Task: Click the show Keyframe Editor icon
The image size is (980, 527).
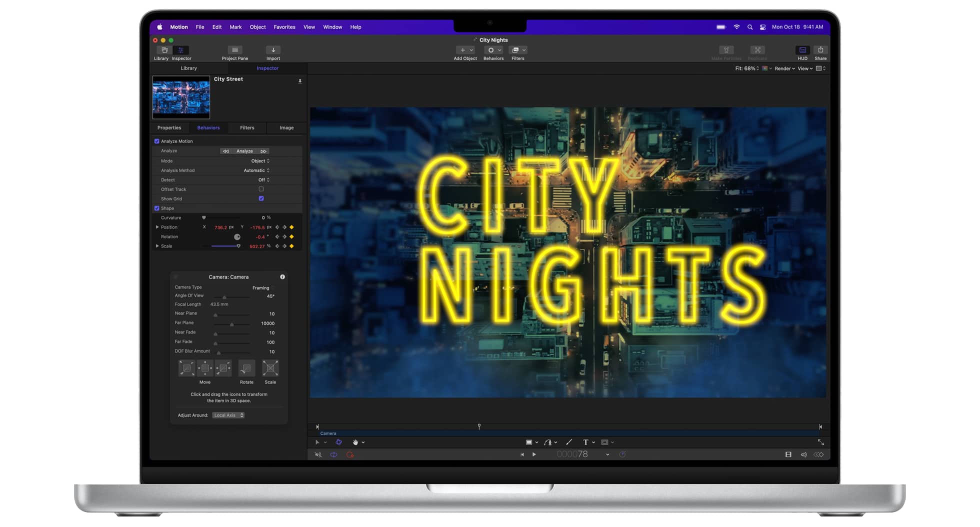Action: (x=819, y=454)
